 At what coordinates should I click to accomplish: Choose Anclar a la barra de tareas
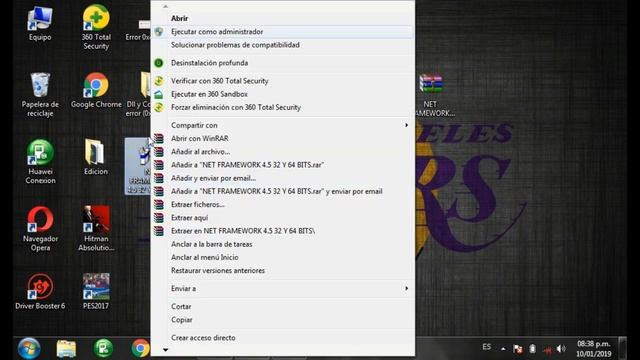tap(283, 244)
